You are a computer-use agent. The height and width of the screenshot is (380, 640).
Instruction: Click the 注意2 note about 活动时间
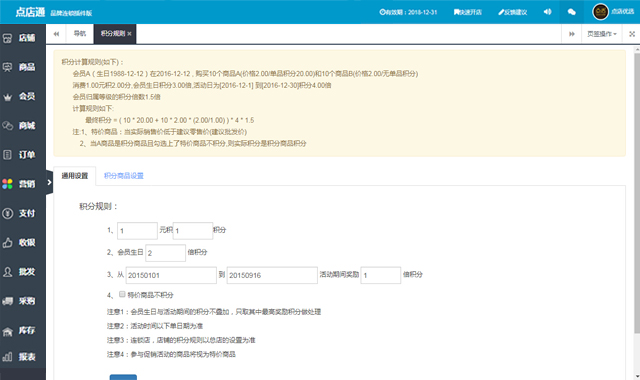pos(155,326)
